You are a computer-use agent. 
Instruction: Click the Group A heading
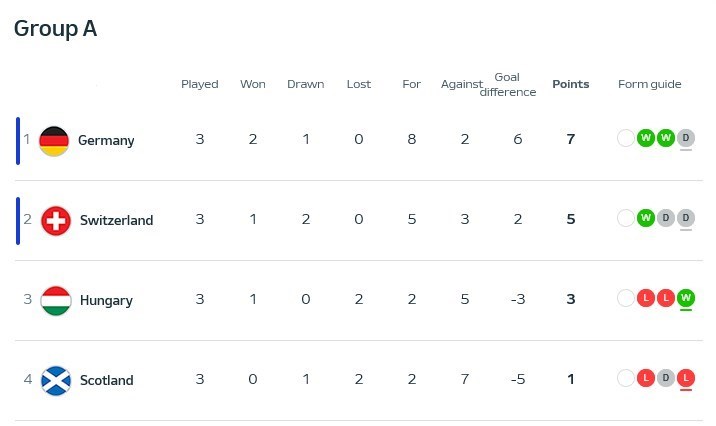(x=55, y=29)
